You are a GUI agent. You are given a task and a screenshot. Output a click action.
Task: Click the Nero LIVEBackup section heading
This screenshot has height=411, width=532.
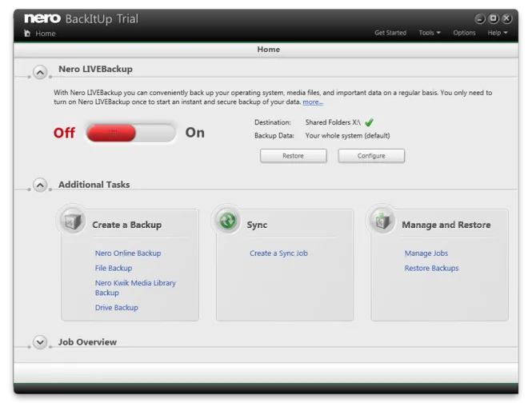(95, 70)
